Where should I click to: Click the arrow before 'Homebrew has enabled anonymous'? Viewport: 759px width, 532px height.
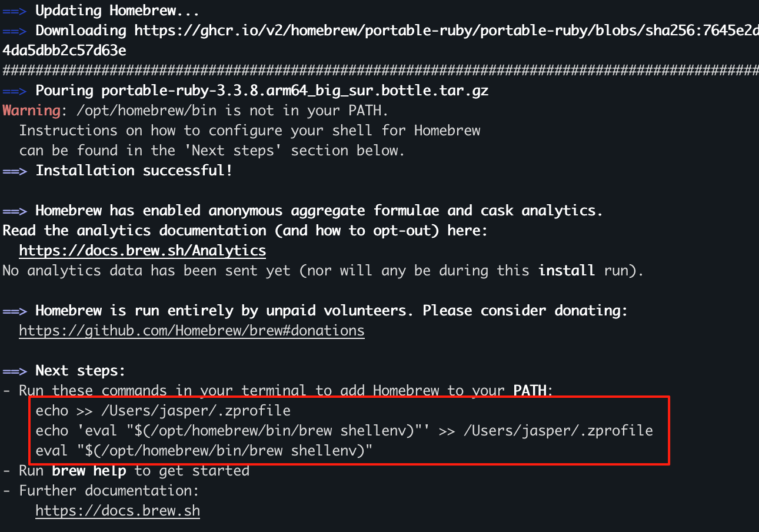(15, 211)
